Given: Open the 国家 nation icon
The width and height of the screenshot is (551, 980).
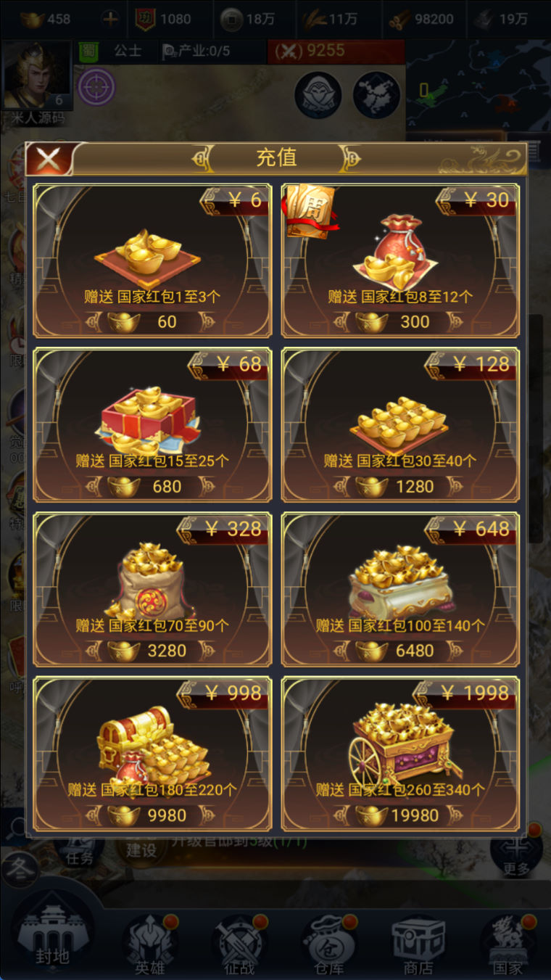Looking at the screenshot, I should [x=507, y=943].
